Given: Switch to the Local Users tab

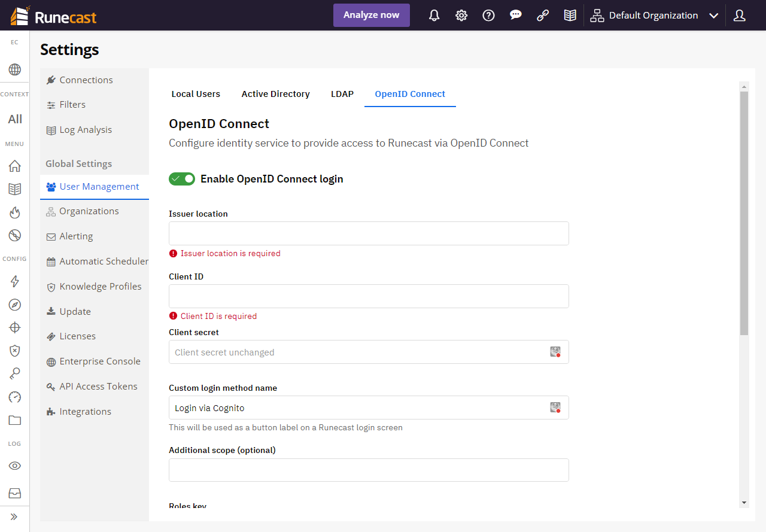Looking at the screenshot, I should (196, 94).
